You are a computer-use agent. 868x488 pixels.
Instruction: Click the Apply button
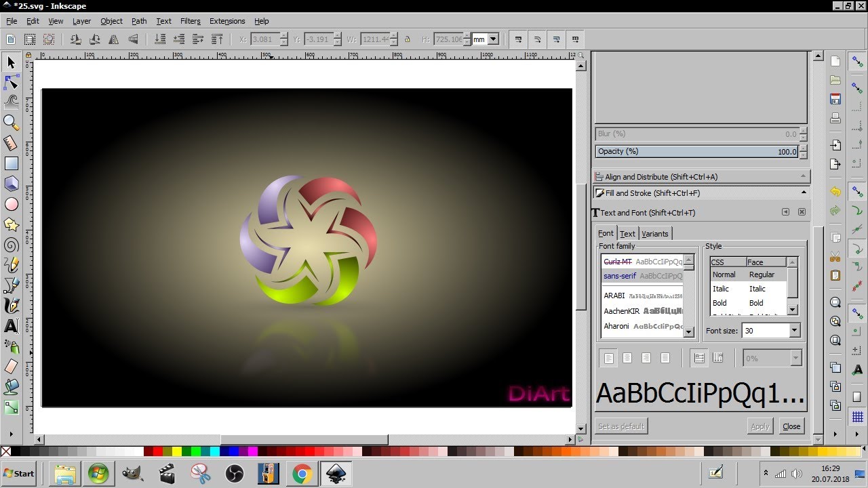click(x=760, y=426)
